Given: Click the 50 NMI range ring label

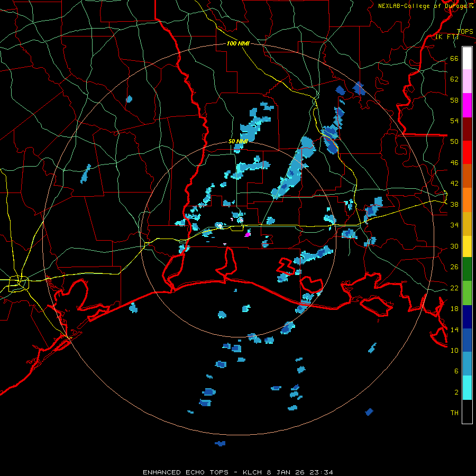Looking at the screenshot, I should (x=238, y=141).
